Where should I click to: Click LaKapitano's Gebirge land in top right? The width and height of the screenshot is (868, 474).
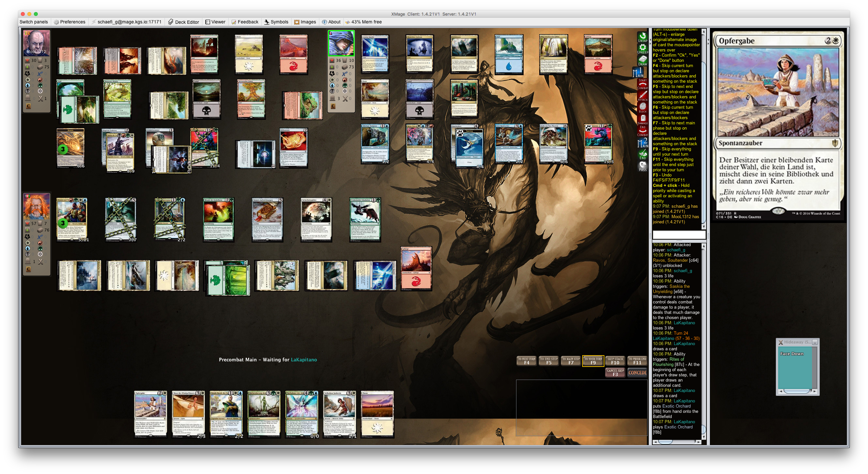coord(598,55)
